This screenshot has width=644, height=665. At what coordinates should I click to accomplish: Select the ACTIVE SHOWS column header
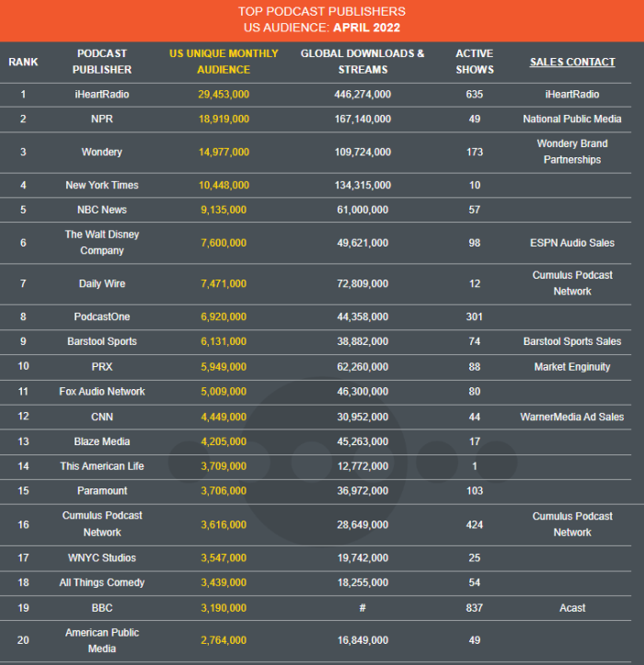click(475, 62)
